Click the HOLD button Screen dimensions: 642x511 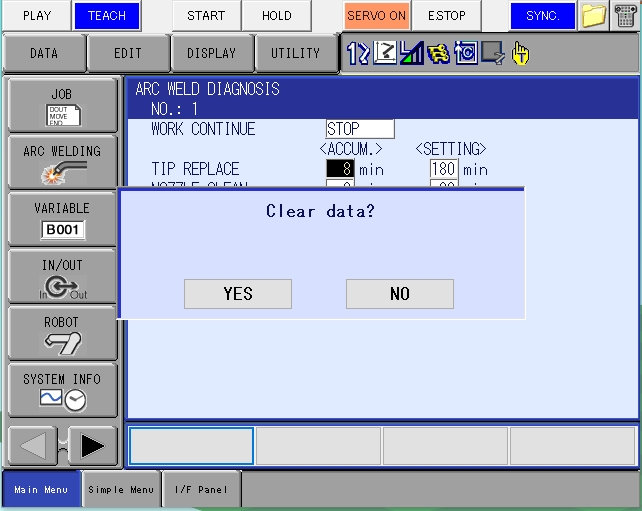pyautogui.click(x=277, y=16)
